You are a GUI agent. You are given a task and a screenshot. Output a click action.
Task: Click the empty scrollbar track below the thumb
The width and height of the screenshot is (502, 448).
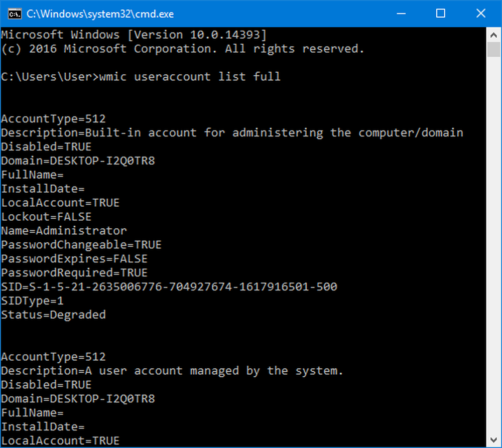[493, 251]
